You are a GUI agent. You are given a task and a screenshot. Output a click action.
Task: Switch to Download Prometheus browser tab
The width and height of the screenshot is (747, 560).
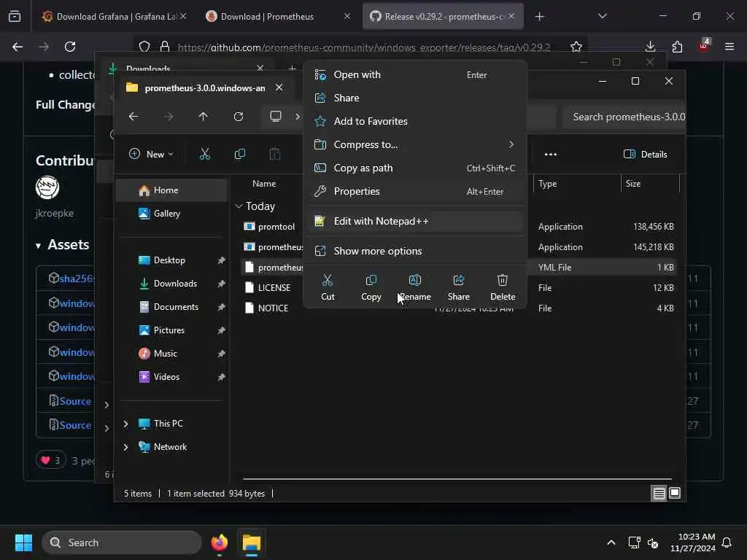coord(279,17)
